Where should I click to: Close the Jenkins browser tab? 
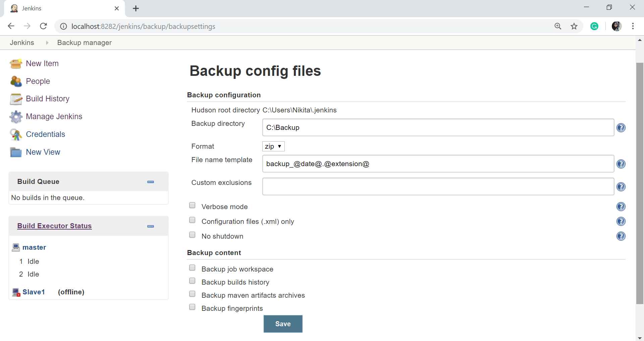click(x=117, y=8)
